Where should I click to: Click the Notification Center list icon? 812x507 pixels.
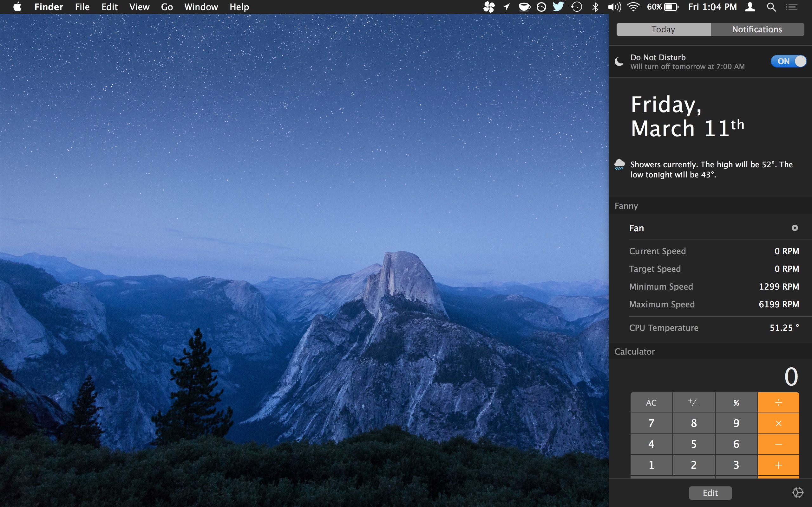791,7
